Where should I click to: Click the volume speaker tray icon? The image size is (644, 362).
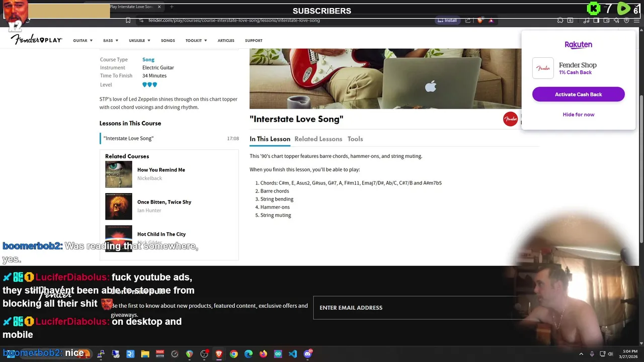pos(610,354)
